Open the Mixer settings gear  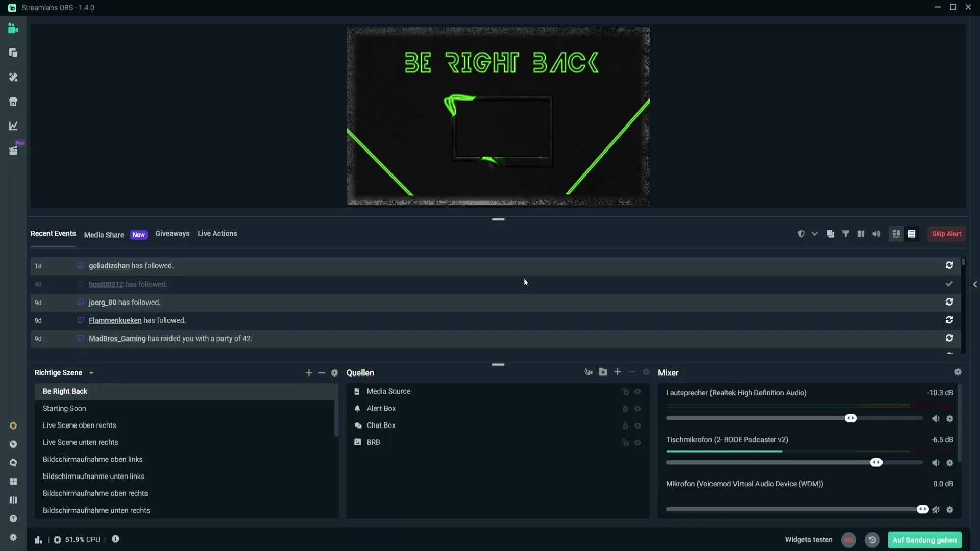click(958, 372)
